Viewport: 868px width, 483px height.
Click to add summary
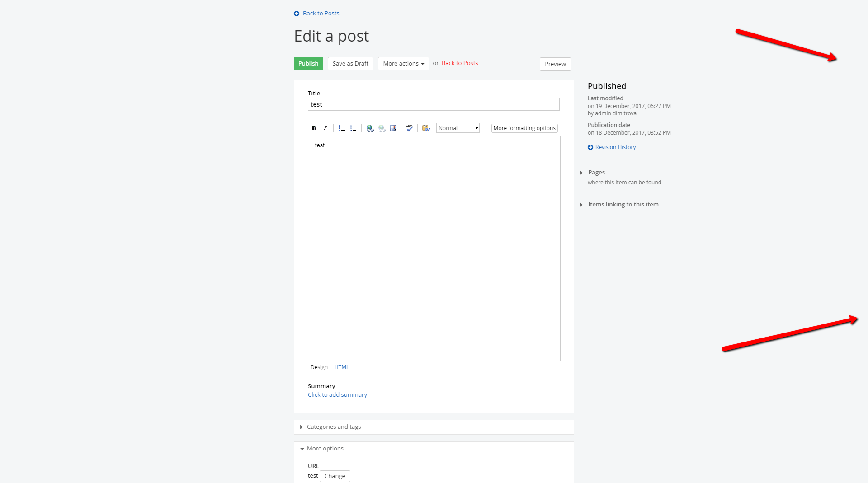pos(337,395)
